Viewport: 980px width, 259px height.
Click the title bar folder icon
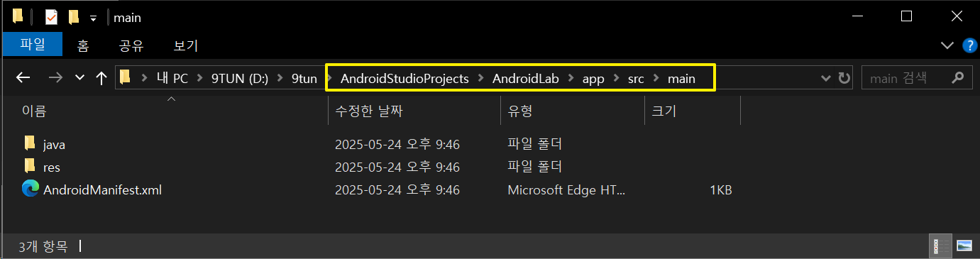point(18,16)
